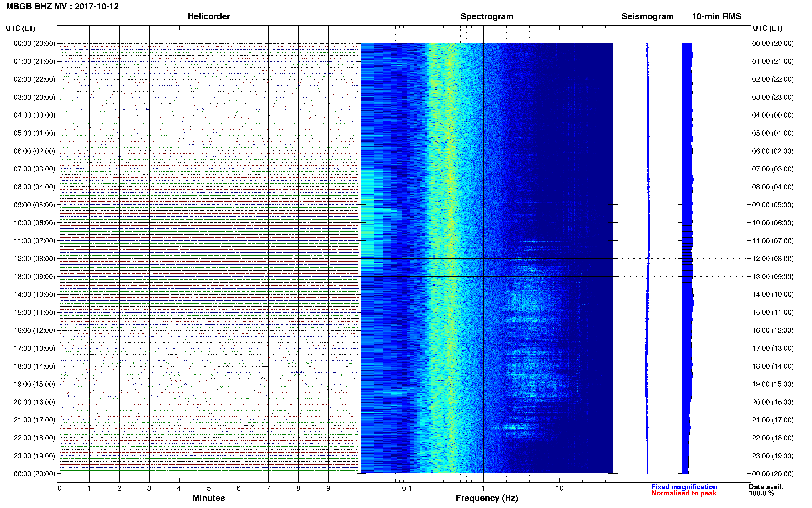Click the title 'MBGB BHZ MV : 2017-10-12'
Viewport: 812px width, 508px height.
coord(62,7)
